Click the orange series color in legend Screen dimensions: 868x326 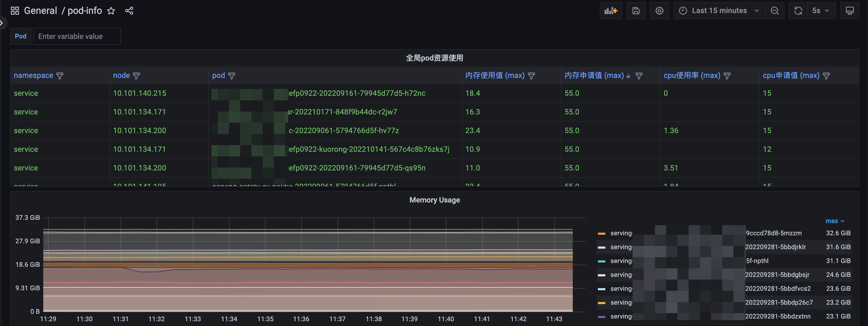point(601,233)
